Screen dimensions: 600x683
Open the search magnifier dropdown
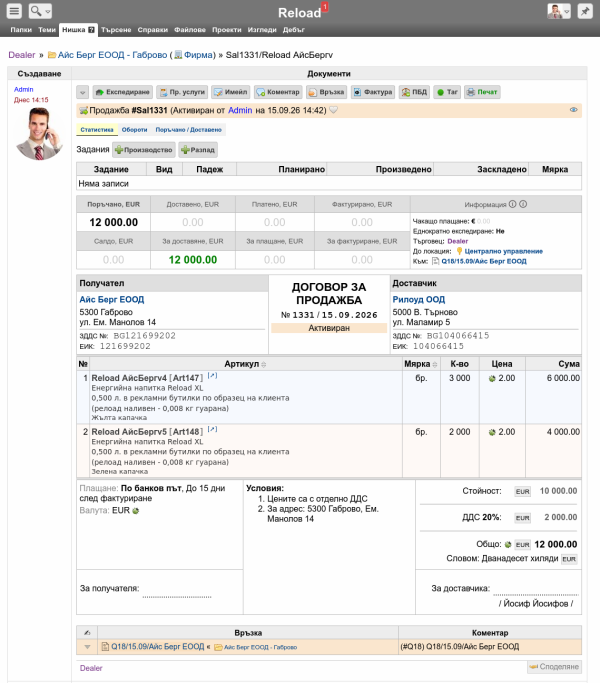pyautogui.click(x=40, y=11)
